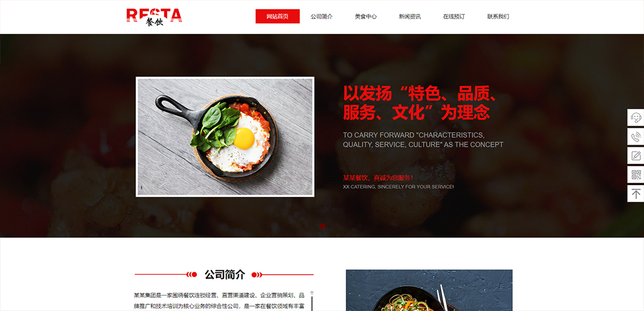644x311 pixels.
Task: Open the 网站首页 menu item
Action: (x=278, y=17)
